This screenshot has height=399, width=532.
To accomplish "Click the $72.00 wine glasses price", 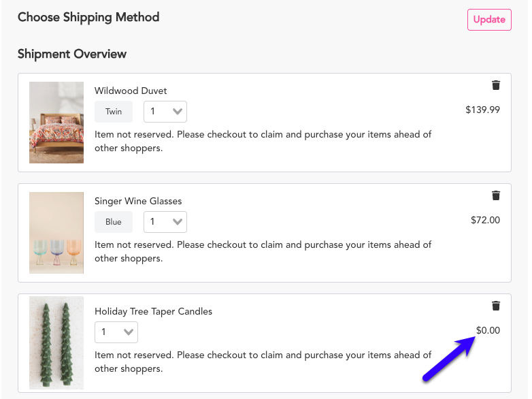I will tap(485, 220).
